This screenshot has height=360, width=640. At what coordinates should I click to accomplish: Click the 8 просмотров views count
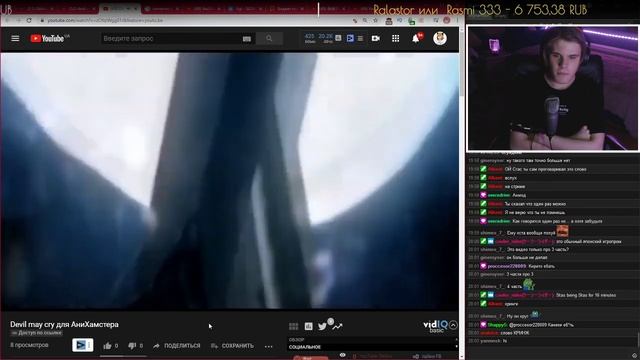(29, 345)
